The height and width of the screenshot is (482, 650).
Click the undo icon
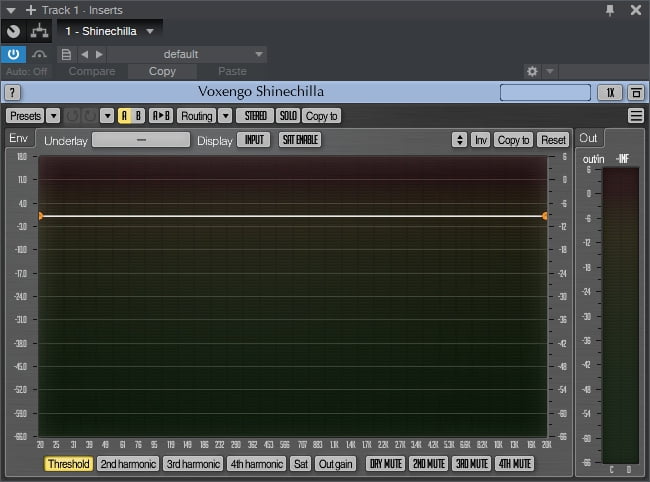click(72, 116)
